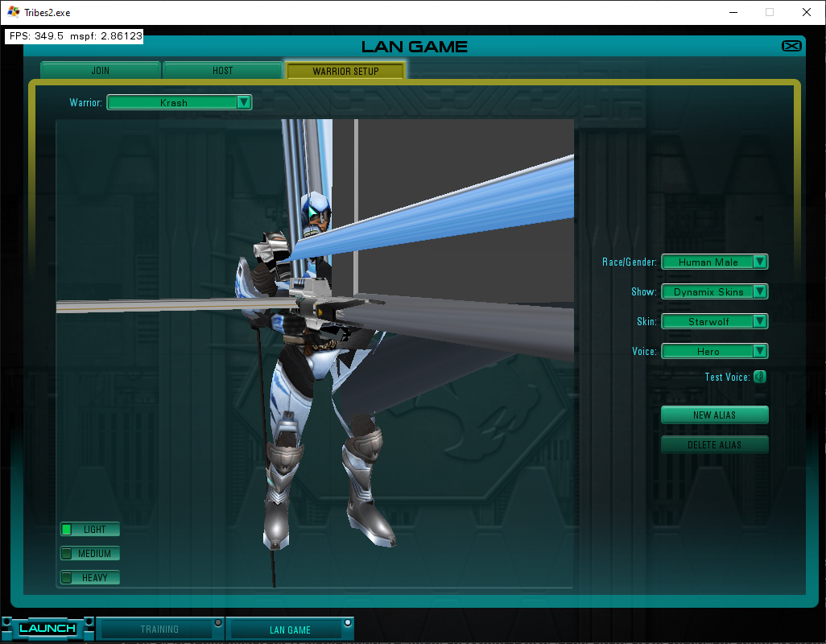Image resolution: width=826 pixels, height=644 pixels.
Task: Click the warrior model preview
Action: click(x=315, y=353)
